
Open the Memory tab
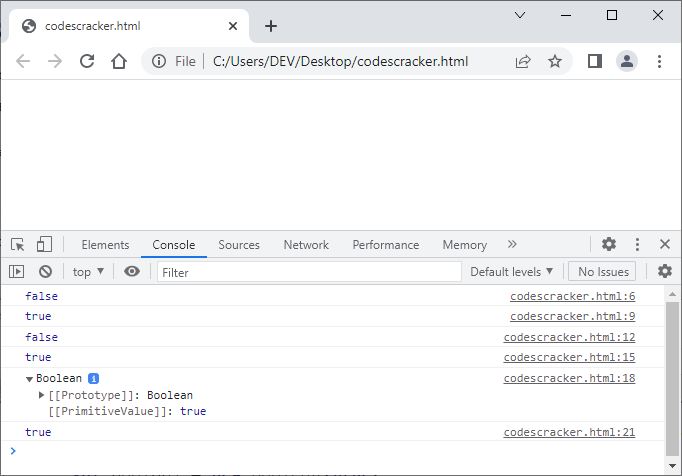point(465,245)
